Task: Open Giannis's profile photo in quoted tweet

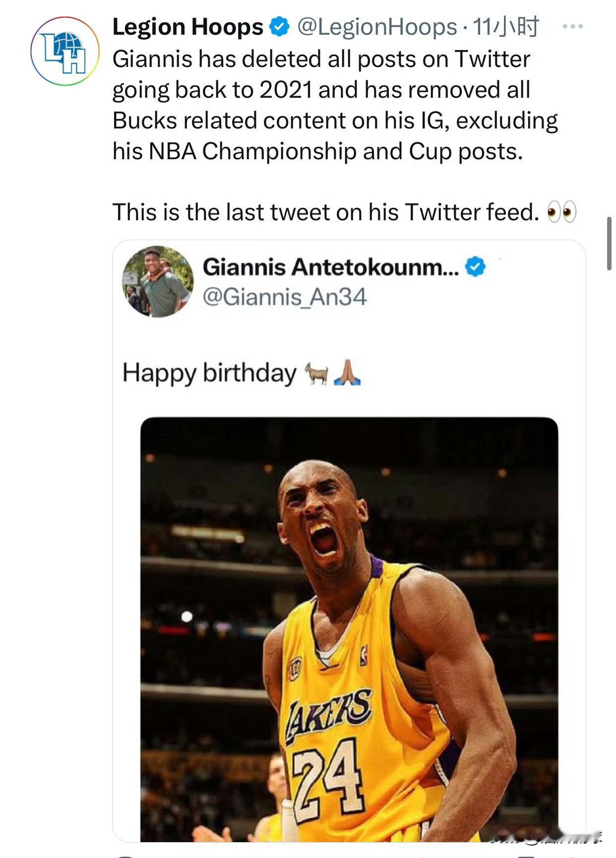Action: point(158,282)
